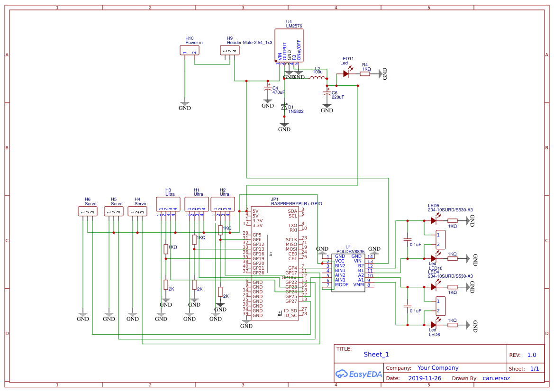The height and width of the screenshot is (392, 554).
Task: Select the Power in header H10
Action: (x=189, y=50)
